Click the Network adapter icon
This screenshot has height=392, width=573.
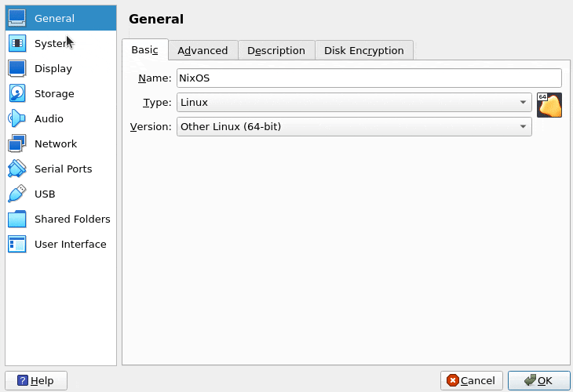[17, 143]
